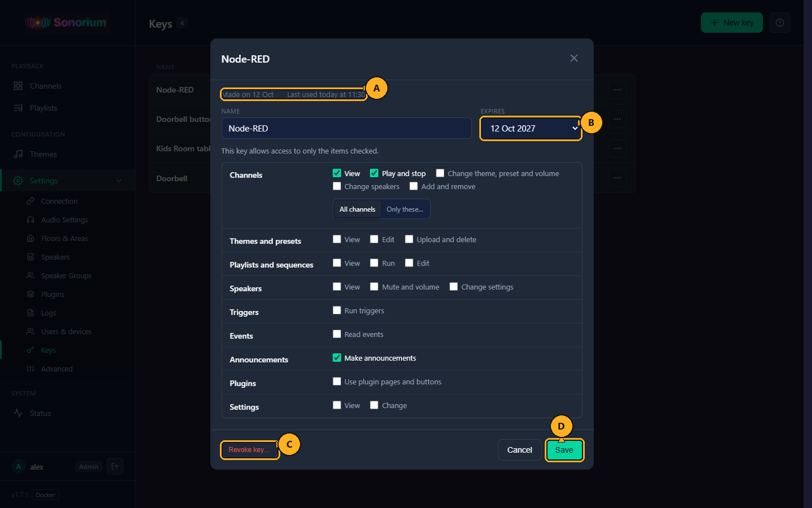Enable Change speakers permission
Image resolution: width=812 pixels, height=508 pixels.
coord(337,186)
